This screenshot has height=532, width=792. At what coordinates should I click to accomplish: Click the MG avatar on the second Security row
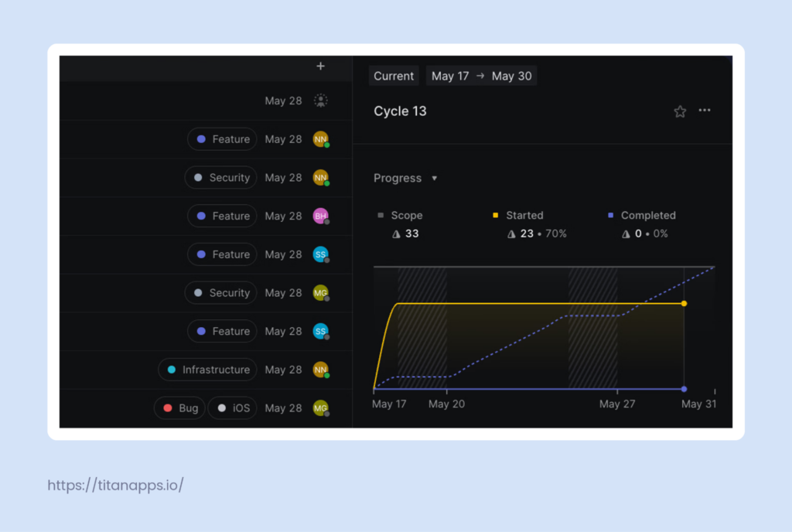pyautogui.click(x=321, y=292)
